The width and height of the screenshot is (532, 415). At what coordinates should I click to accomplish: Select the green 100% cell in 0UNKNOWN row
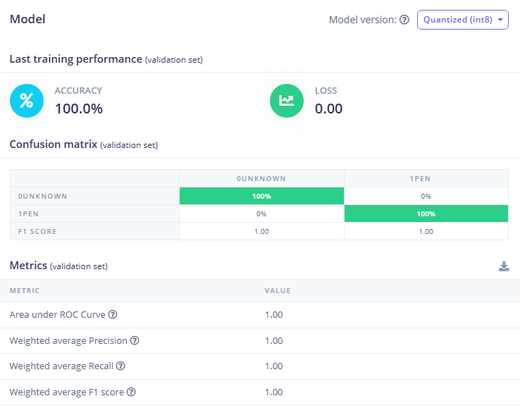pos(261,196)
